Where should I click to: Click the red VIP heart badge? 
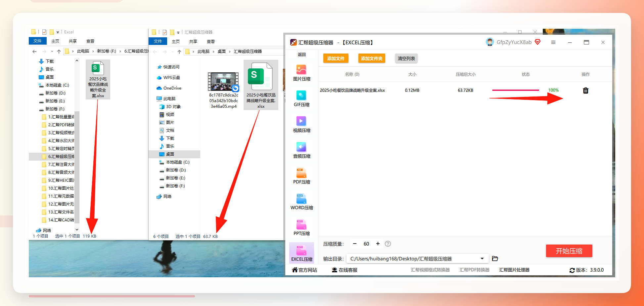pos(537,42)
